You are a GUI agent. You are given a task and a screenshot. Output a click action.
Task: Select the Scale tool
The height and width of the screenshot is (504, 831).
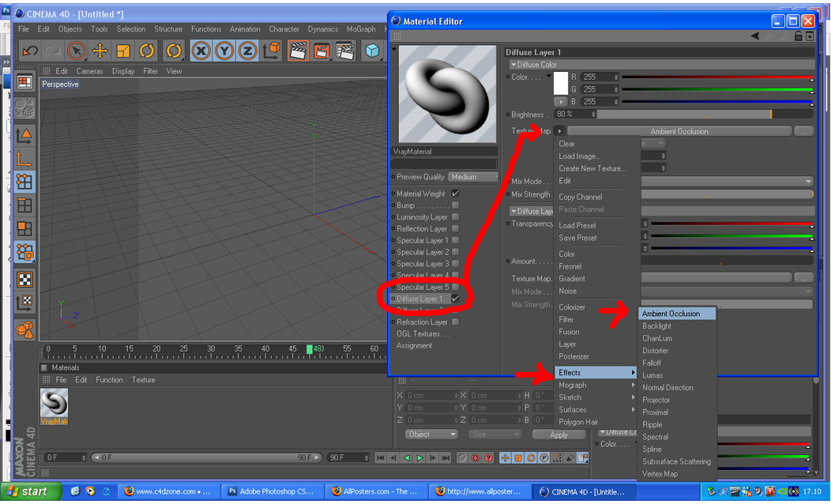point(123,51)
